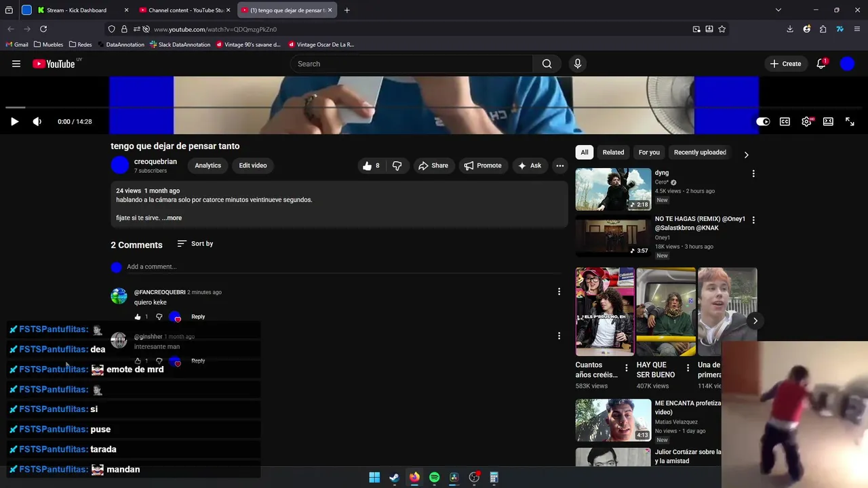
Task: Select the Recently uploaded filter chip
Action: [700, 152]
